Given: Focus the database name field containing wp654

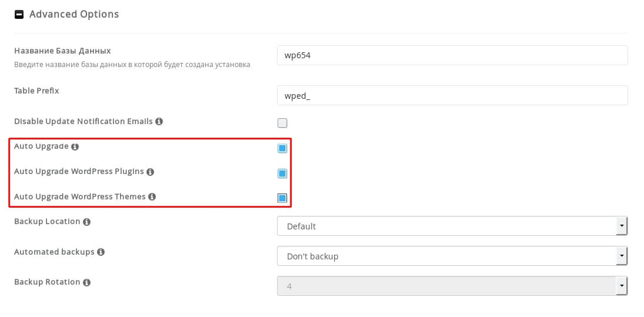Looking at the screenshot, I should [x=452, y=55].
